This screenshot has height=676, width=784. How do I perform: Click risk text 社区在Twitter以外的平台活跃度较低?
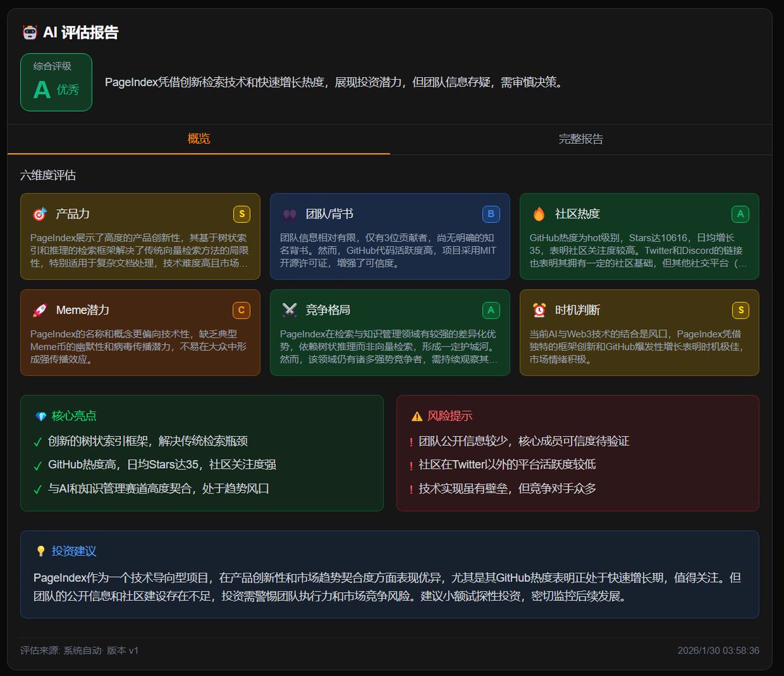coord(508,465)
